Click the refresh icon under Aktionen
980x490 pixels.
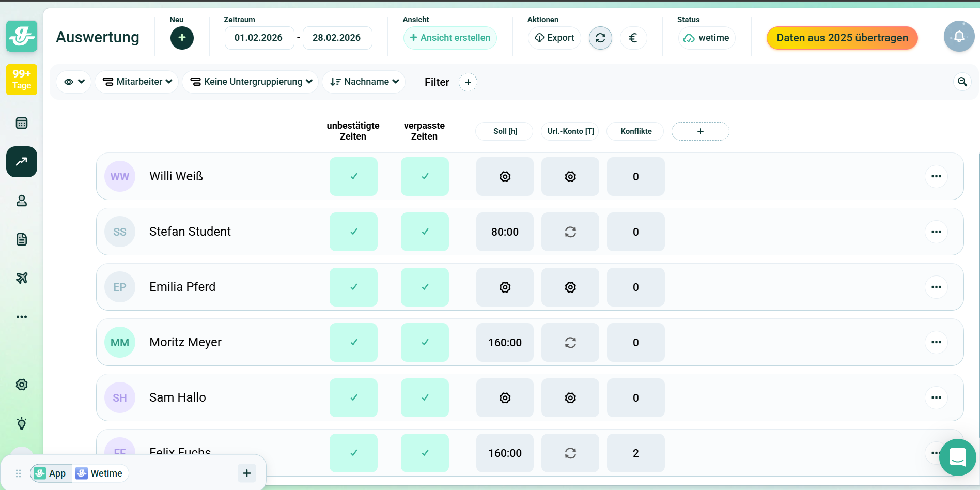(600, 38)
